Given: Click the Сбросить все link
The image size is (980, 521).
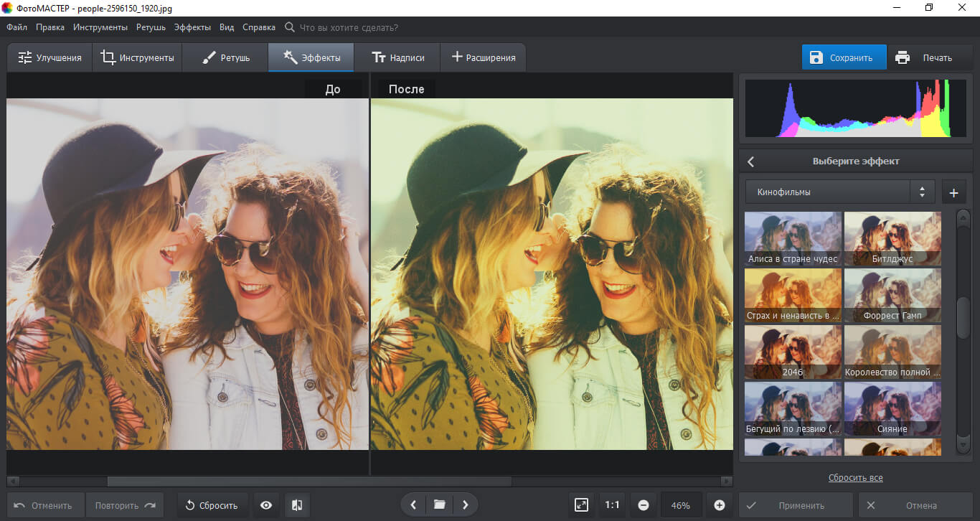Looking at the screenshot, I should [855, 478].
